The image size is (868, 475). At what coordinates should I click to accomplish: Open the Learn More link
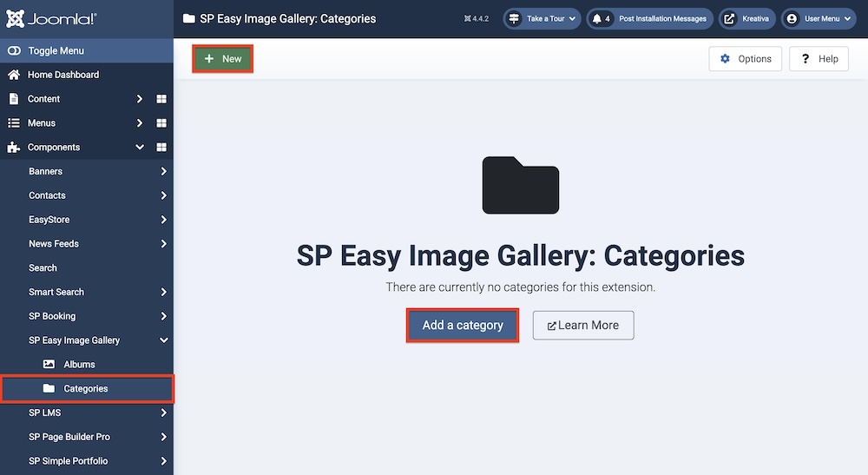[x=583, y=326]
